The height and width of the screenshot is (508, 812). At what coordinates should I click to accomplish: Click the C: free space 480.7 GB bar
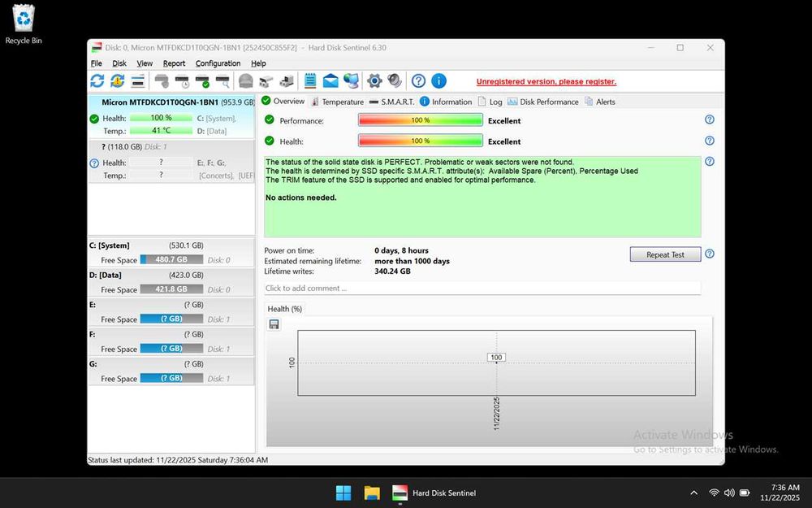pyautogui.click(x=171, y=260)
